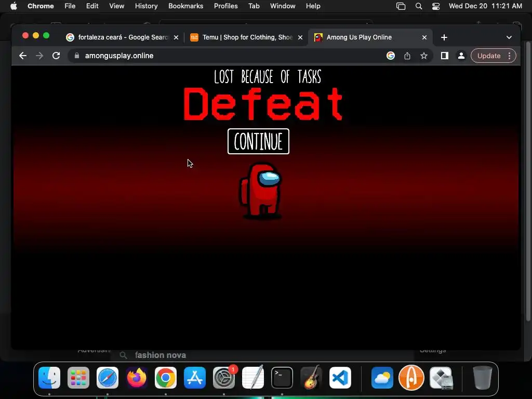Launch Firefox from the dock
The height and width of the screenshot is (399, 532).
(137, 378)
